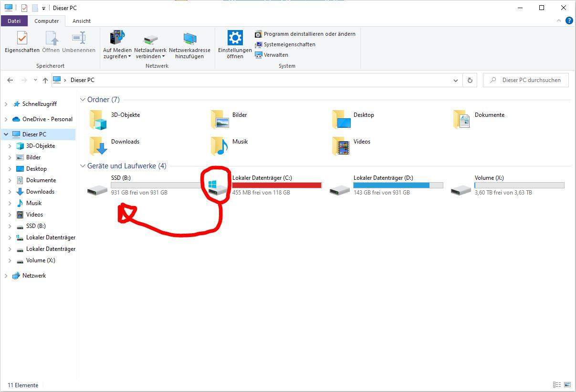Image resolution: width=576 pixels, height=392 pixels.
Task: Open the Datei menu tab
Action: point(14,21)
